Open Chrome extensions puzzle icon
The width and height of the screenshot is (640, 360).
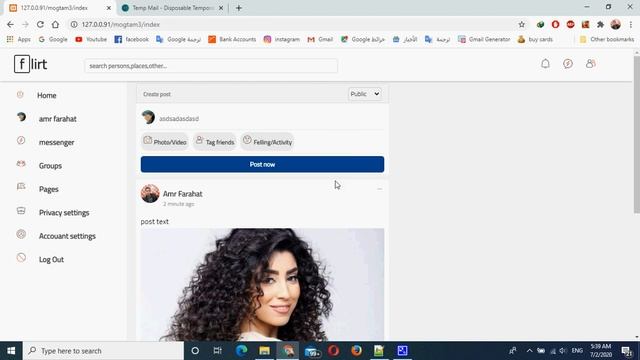600,24
